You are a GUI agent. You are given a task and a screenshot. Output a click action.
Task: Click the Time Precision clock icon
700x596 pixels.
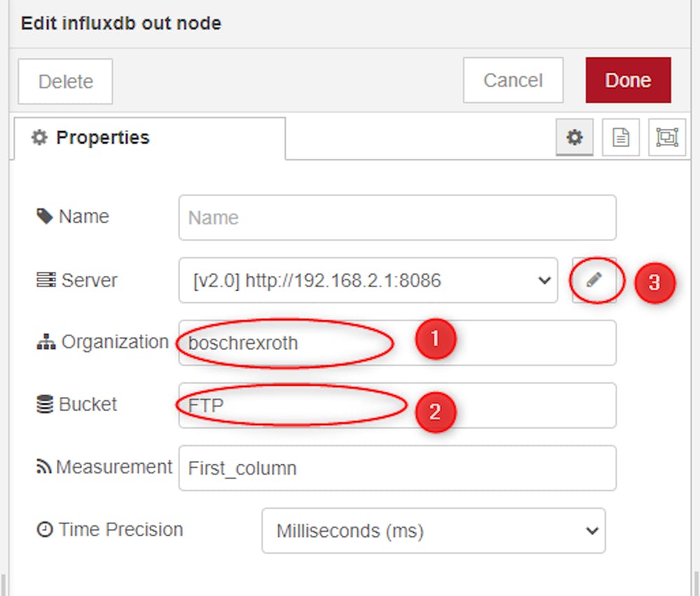(x=45, y=529)
